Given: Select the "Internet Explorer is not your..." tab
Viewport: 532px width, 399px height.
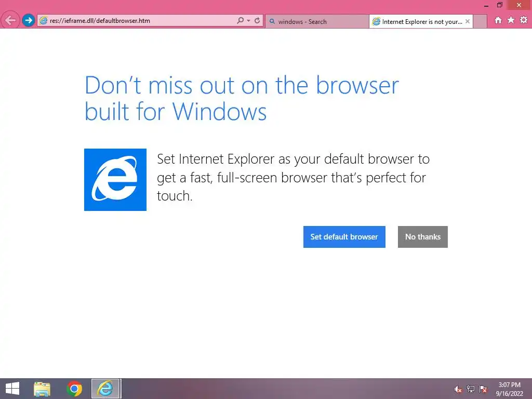Looking at the screenshot, I should [x=421, y=21].
